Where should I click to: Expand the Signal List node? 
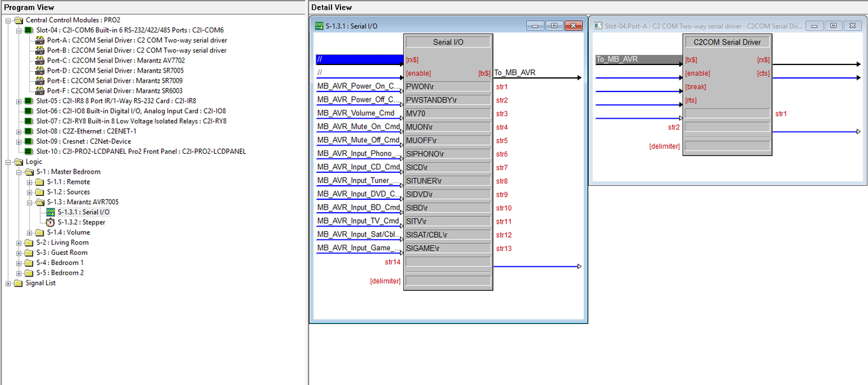(x=8, y=283)
